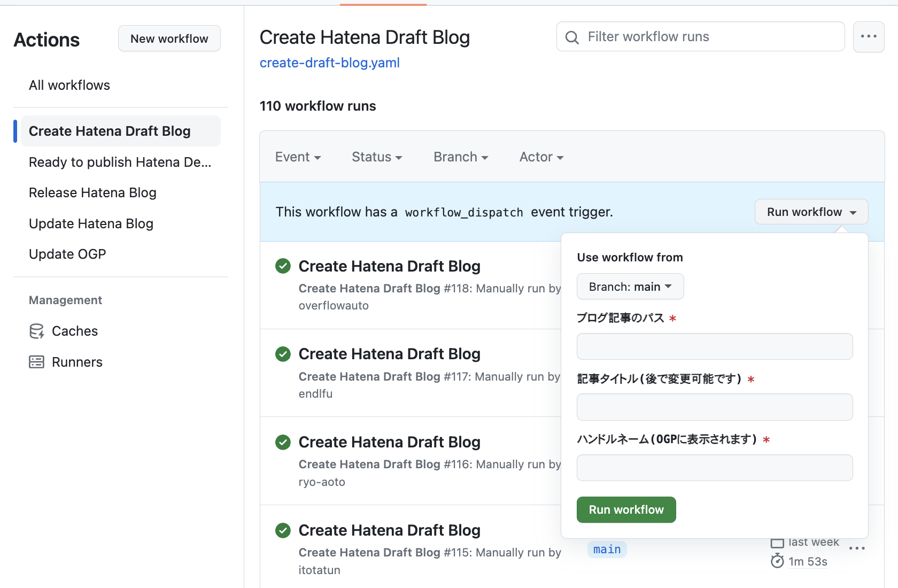898x588 pixels.
Task: Click the search magnifier icon in filter box
Action: click(572, 37)
